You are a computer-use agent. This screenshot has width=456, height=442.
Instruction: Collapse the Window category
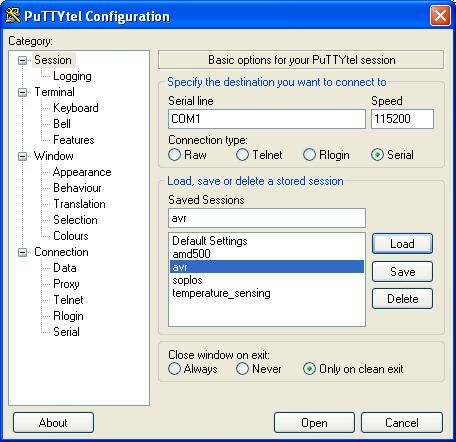(x=22, y=156)
